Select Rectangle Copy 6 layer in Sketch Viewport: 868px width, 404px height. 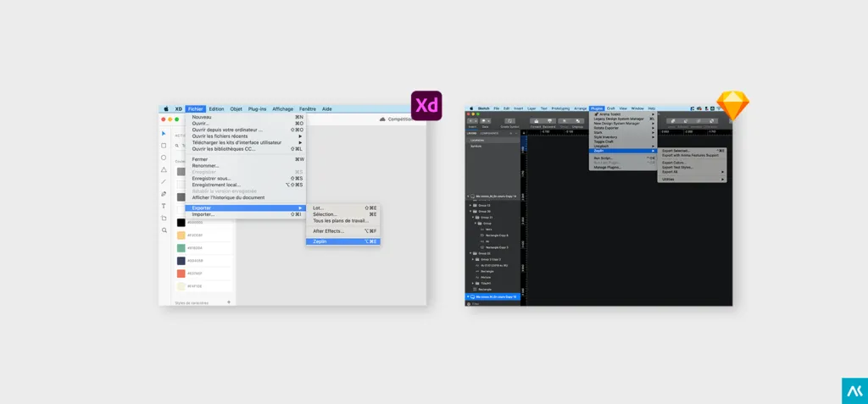[497, 235]
